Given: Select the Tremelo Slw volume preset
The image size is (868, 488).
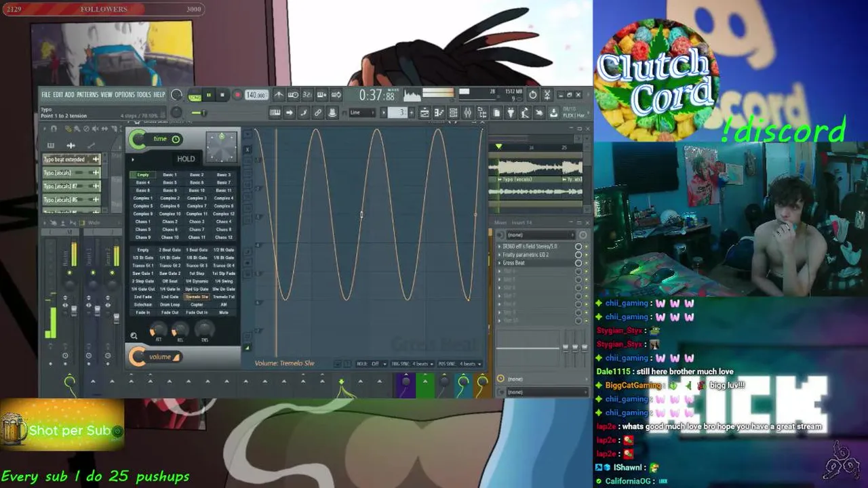Looking at the screenshot, I should [197, 297].
